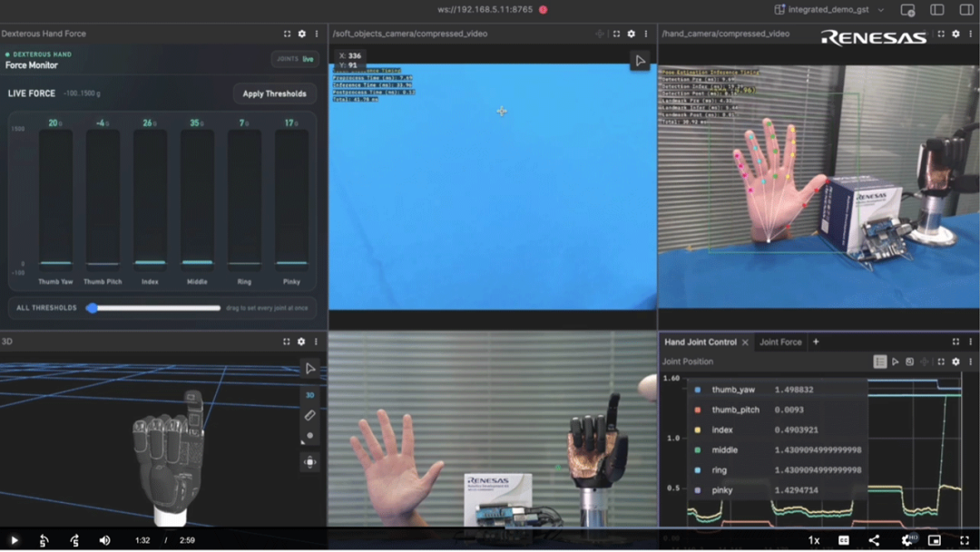Screen dimensions: 980x552
Task: Open hand_camera panel more-options menu
Action: [x=970, y=34]
